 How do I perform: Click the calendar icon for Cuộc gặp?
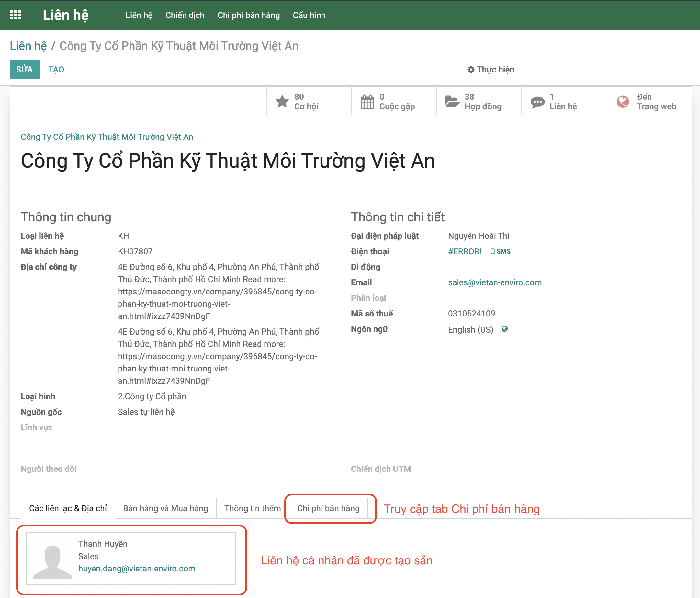click(367, 101)
